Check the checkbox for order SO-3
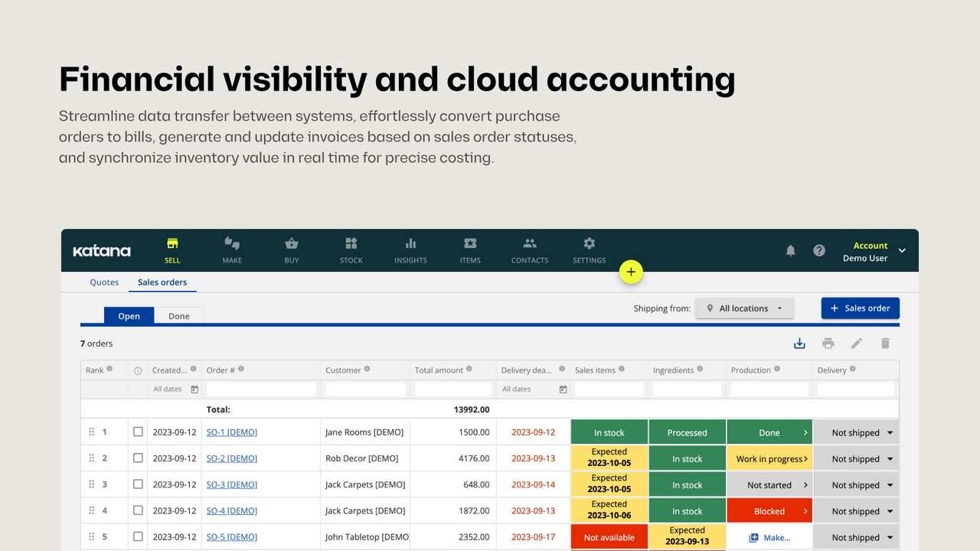Screen dimensions: 980x551 (138, 484)
